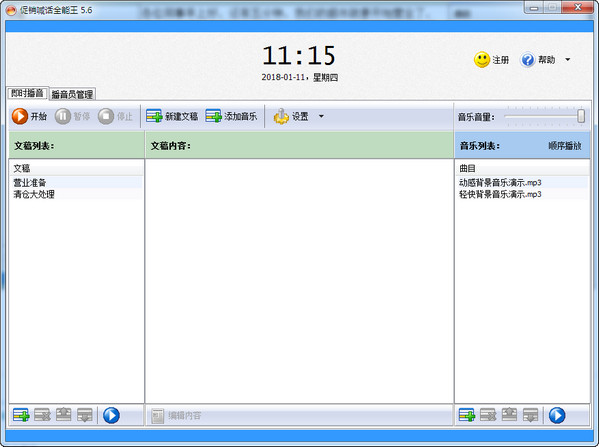Adjust the 音乐音量 volume slider
Screen dimensions: 599x447
(x=581, y=116)
